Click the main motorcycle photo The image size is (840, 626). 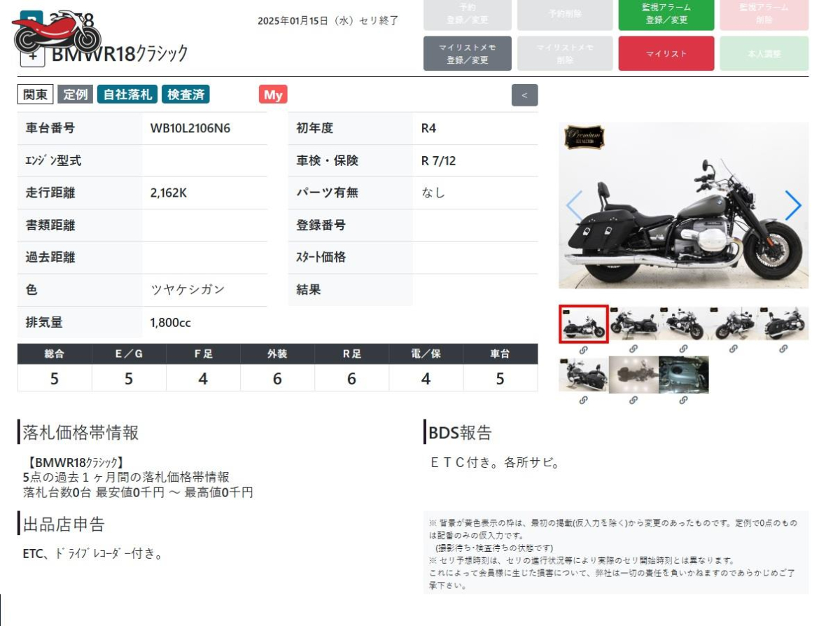(x=683, y=205)
